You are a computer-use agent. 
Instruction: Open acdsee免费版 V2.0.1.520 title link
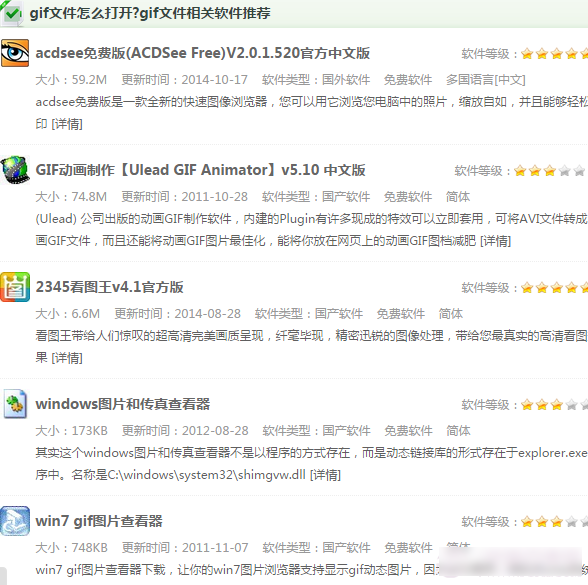(x=202, y=53)
